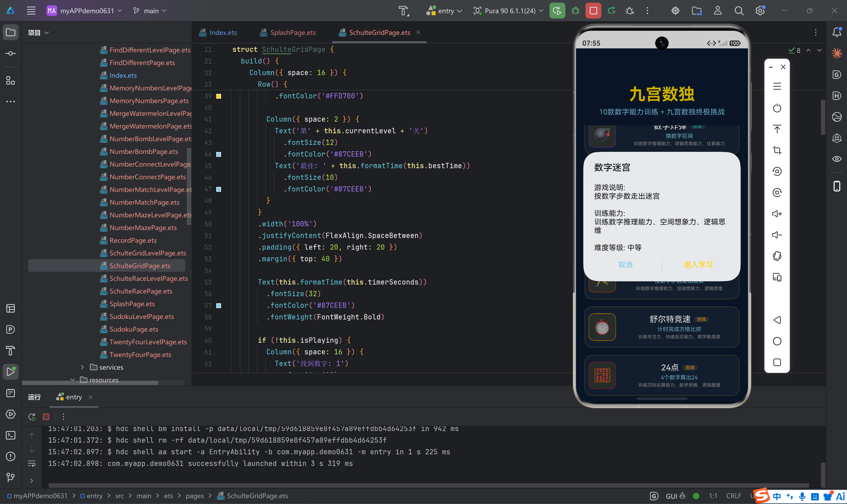Open the Commit tool window icon
The image size is (847, 504).
click(x=11, y=54)
